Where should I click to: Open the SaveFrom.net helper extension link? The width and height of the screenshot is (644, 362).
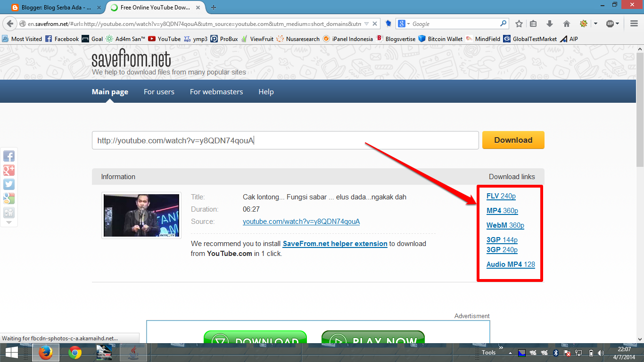335,244
